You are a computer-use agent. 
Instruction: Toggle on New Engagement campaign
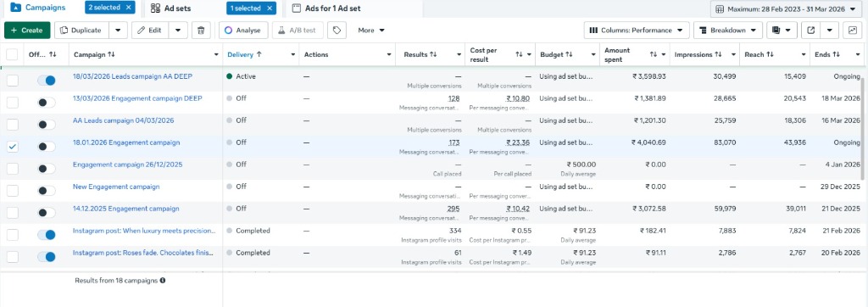47,191
